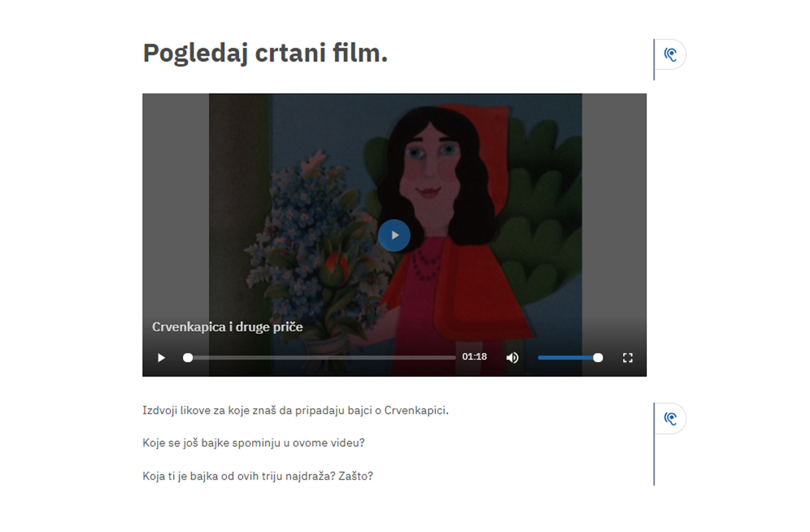This screenshot has width=810, height=532.
Task: Click the small play icon in the control bar
Action: pyautogui.click(x=161, y=358)
